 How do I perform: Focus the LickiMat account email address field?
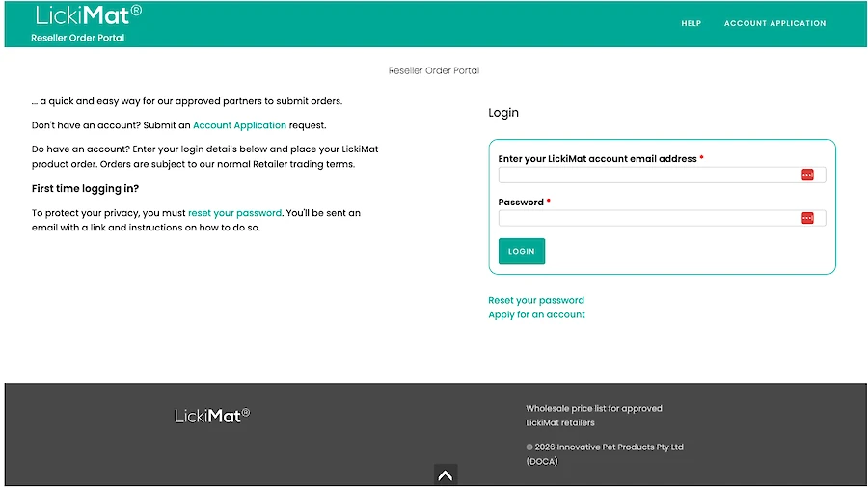coord(662,175)
